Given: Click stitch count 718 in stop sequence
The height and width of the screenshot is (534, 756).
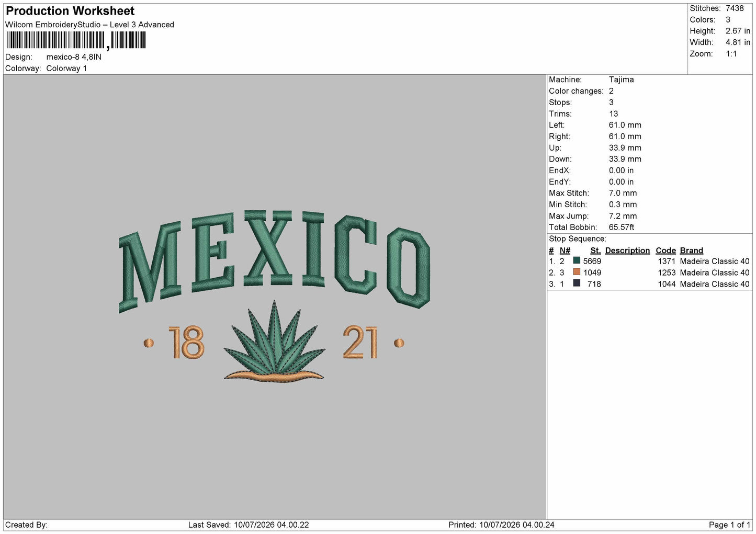Looking at the screenshot, I should (594, 285).
